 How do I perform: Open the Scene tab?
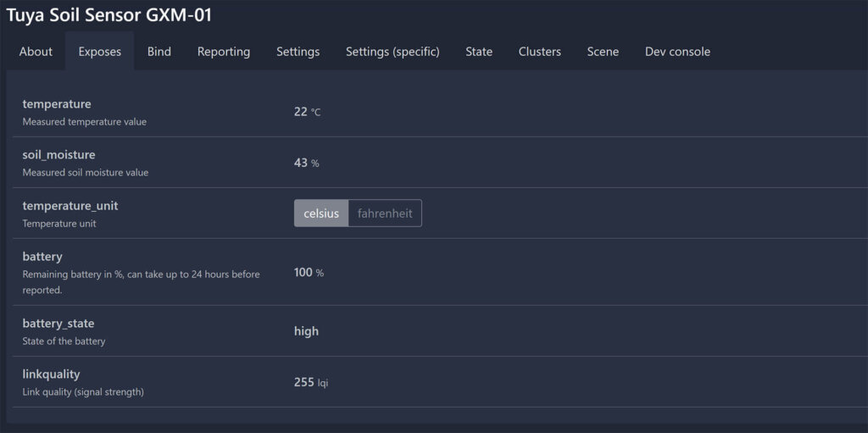pos(603,52)
